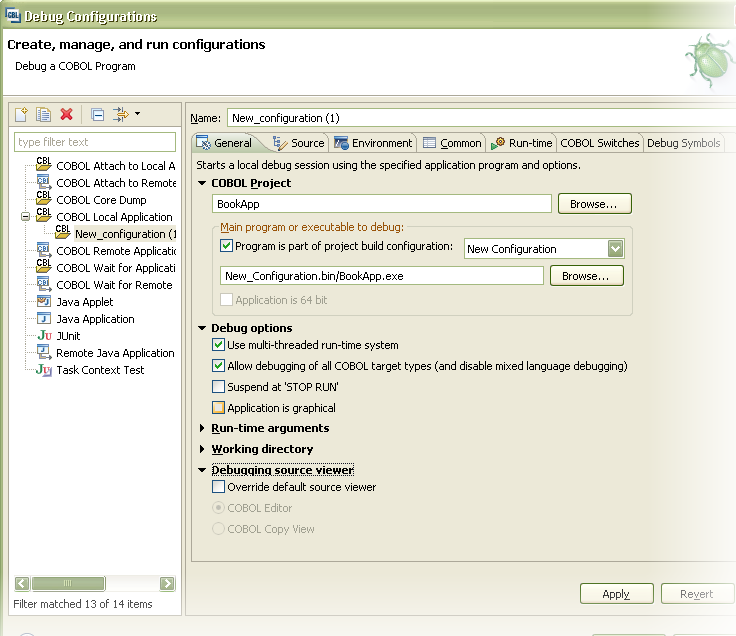Click the tree's horizontal scrollbar thumb
This screenshot has width=736, height=636.
pos(69,583)
